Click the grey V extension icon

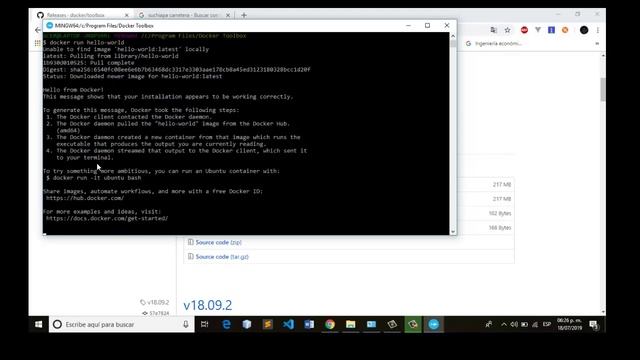pyautogui.click(x=538, y=30)
